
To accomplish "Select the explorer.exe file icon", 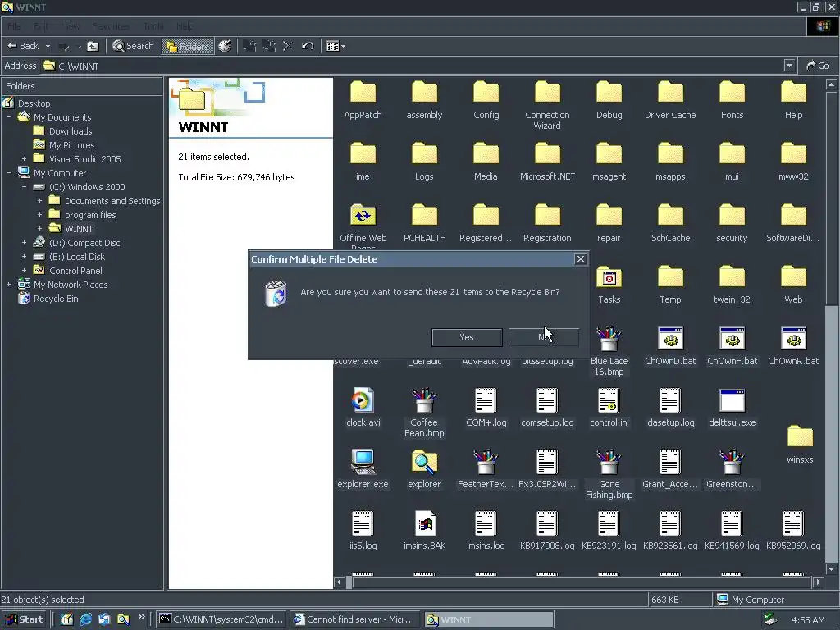I will coord(363,462).
